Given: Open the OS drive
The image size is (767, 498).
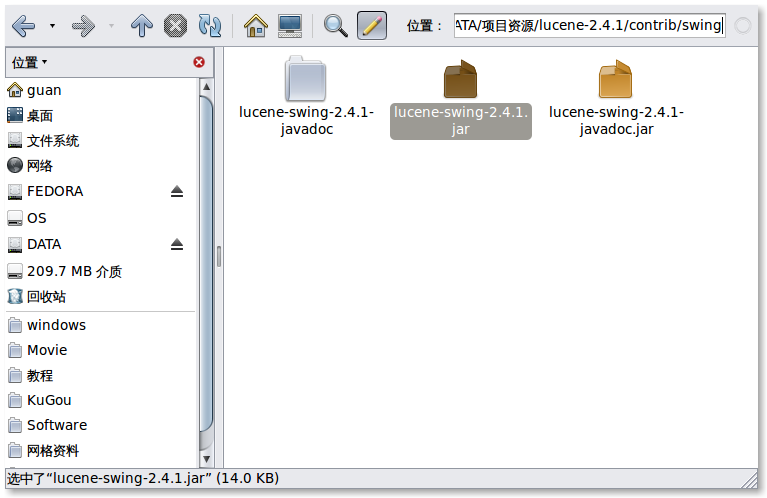Looking at the screenshot, I should pos(100,218).
